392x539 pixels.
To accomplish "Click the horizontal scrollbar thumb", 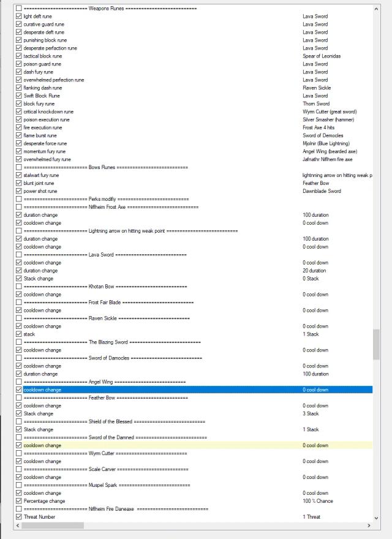I will tap(53, 526).
